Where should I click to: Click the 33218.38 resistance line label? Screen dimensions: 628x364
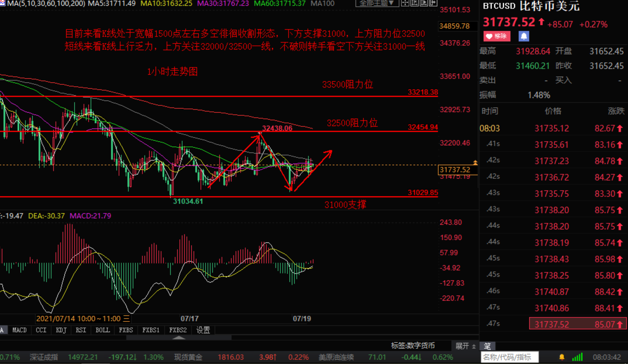click(423, 92)
